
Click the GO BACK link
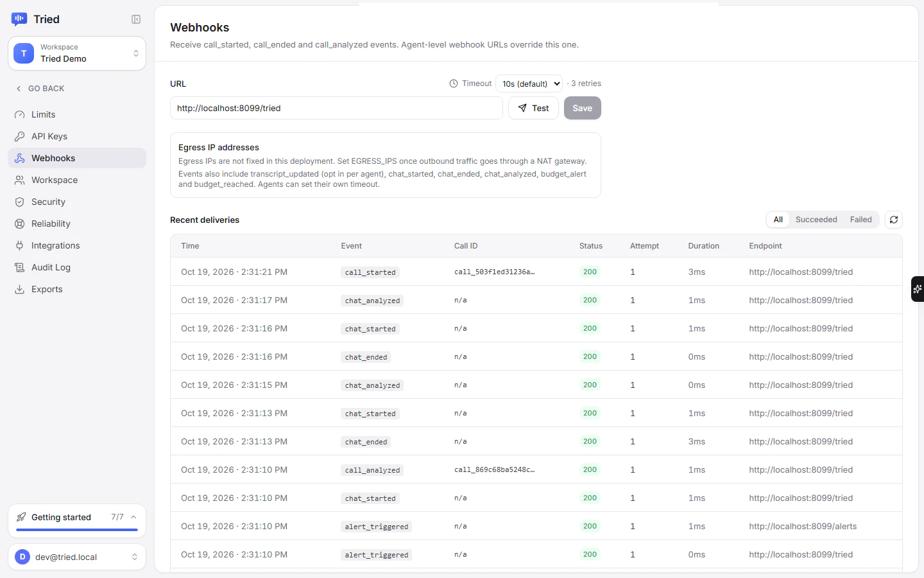40,89
